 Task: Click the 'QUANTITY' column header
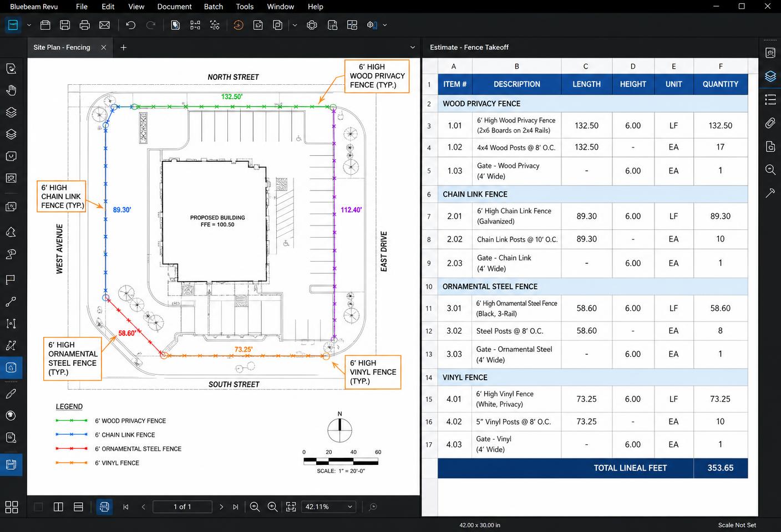tap(721, 84)
